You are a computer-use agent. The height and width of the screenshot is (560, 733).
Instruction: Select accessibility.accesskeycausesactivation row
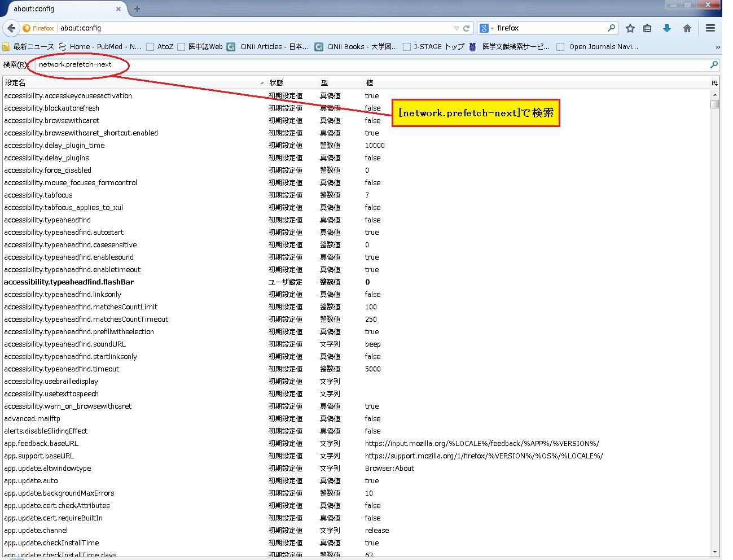[356, 96]
